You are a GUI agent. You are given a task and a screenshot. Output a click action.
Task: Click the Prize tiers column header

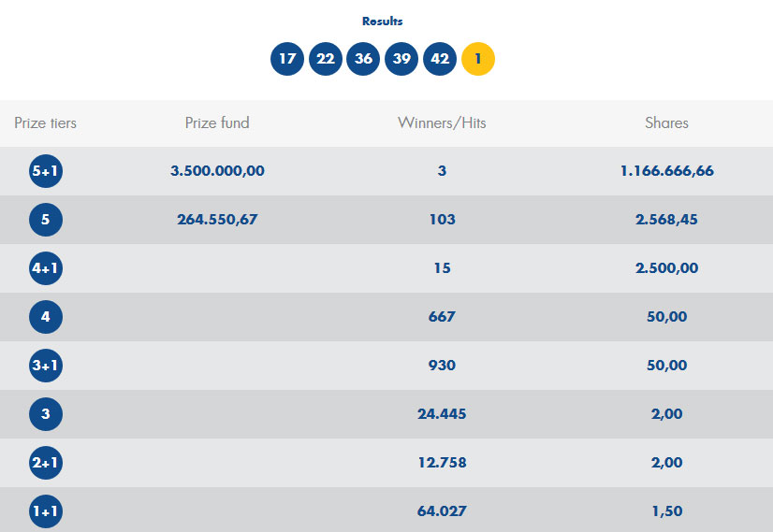click(46, 123)
